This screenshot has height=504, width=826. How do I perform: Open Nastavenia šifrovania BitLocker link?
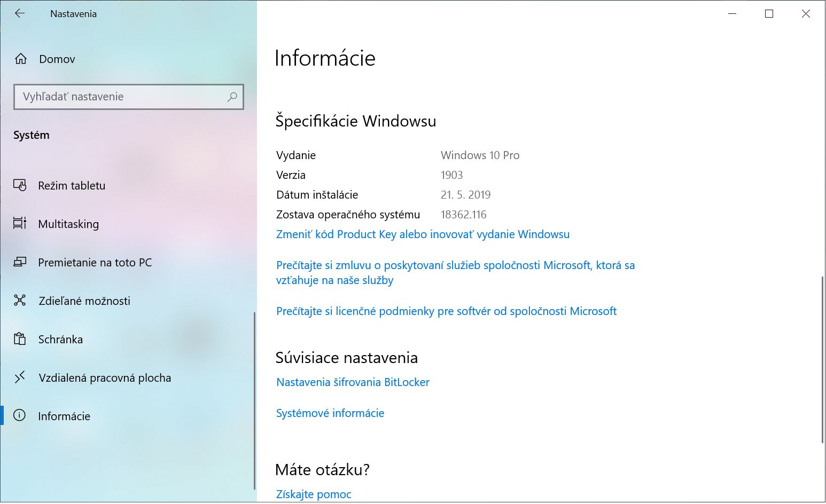[x=353, y=382]
